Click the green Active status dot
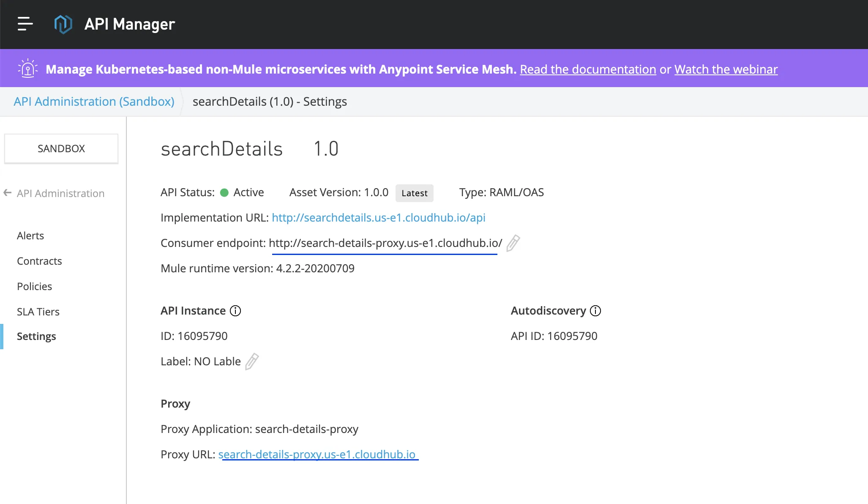 click(224, 193)
